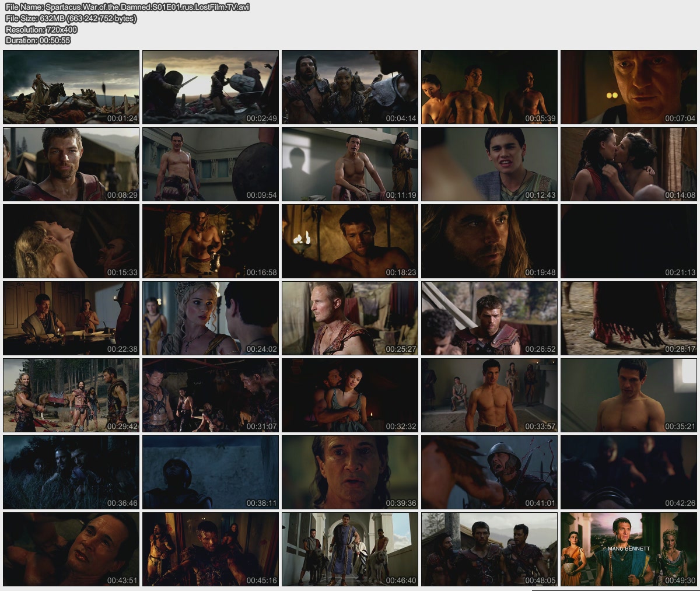Click the Resolution 720x400 text
Viewport: 700px width, 591px height.
(41, 30)
